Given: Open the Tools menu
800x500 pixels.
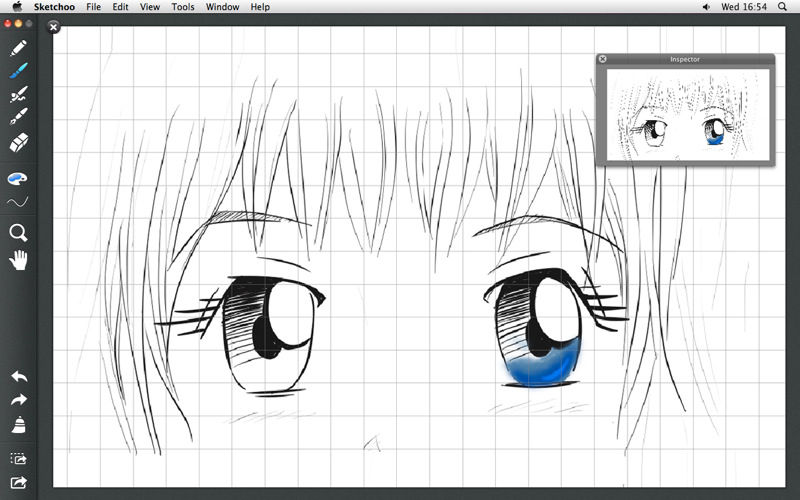Looking at the screenshot, I should [183, 7].
